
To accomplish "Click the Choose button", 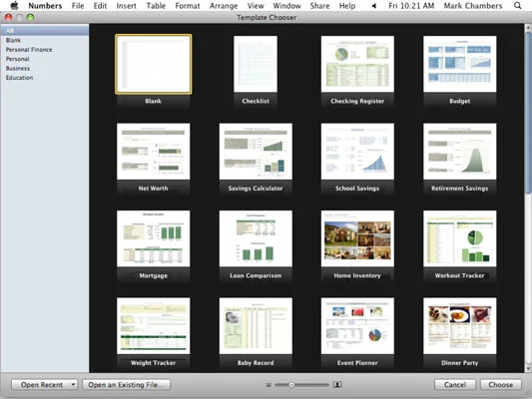I will pos(501,384).
